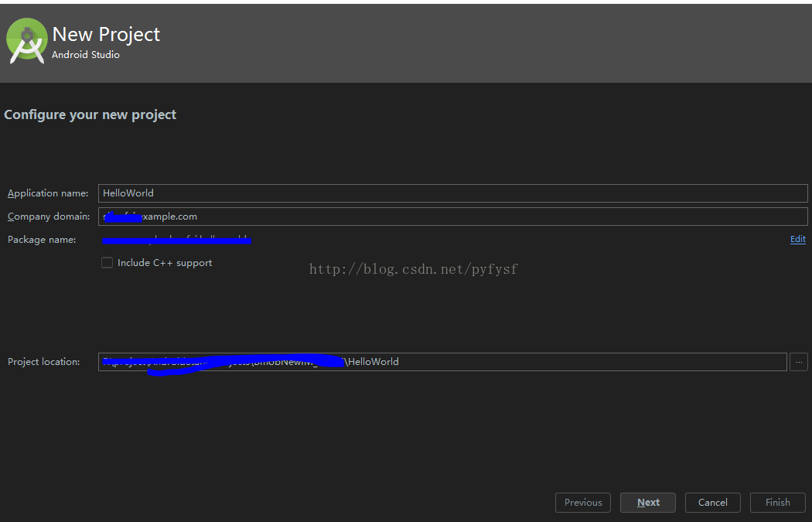Click the Android Studio subtitle text
Screen dimensions: 812x522
[x=85, y=54]
